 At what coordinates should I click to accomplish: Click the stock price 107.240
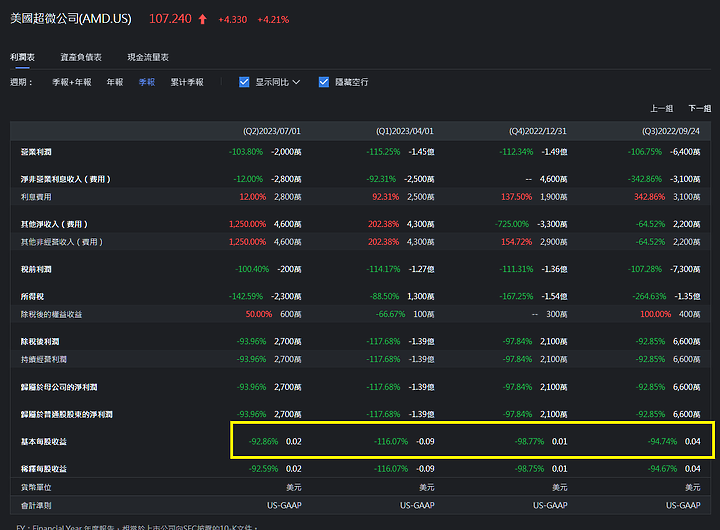tap(170, 19)
